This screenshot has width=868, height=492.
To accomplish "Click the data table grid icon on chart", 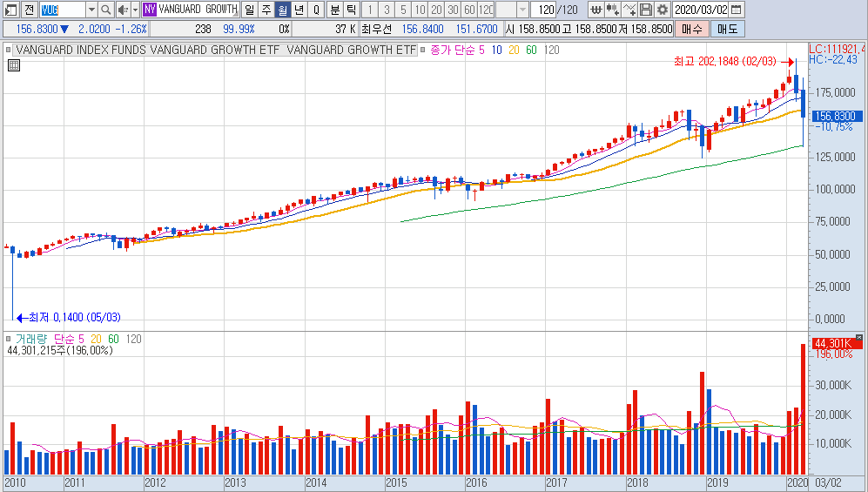I will click(x=14, y=65).
